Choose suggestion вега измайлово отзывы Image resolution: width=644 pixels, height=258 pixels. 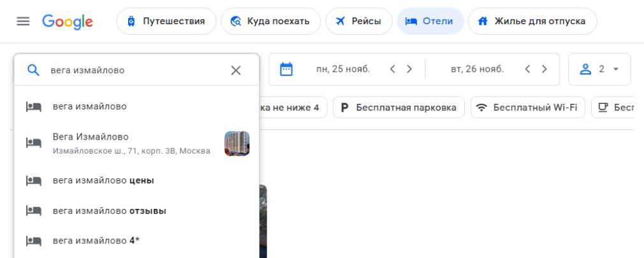(x=136, y=211)
